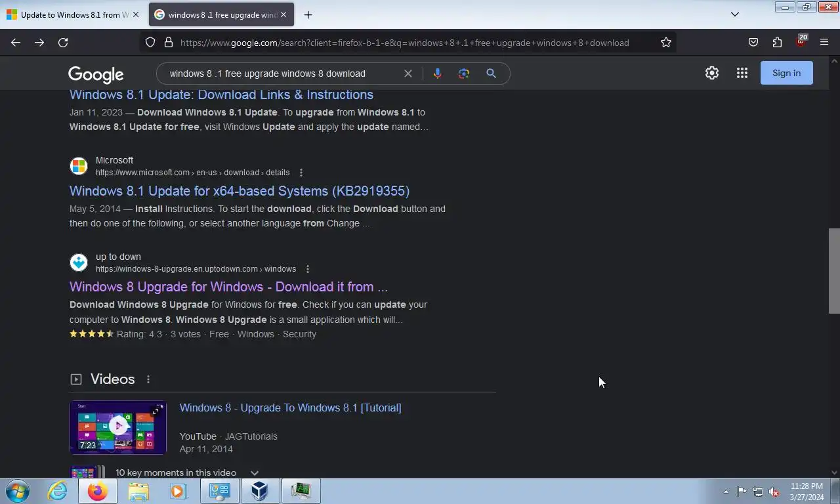Click the site padlock icon
Screen dimensions: 840x504
pos(169,43)
